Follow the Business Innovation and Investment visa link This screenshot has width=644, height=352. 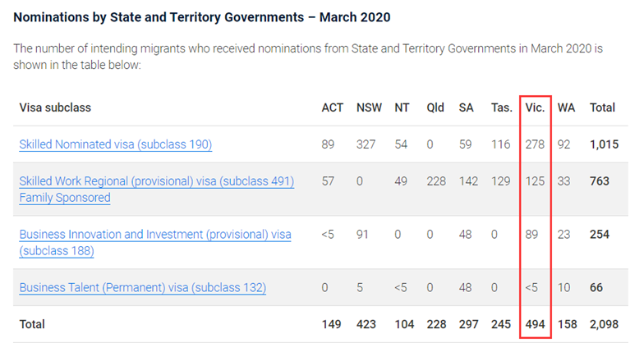155,235
